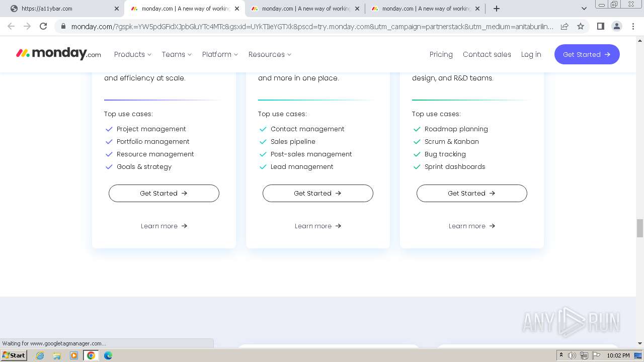Screen dimensions: 644x362
Task: Click the monday.com logo
Action: pos(58,54)
